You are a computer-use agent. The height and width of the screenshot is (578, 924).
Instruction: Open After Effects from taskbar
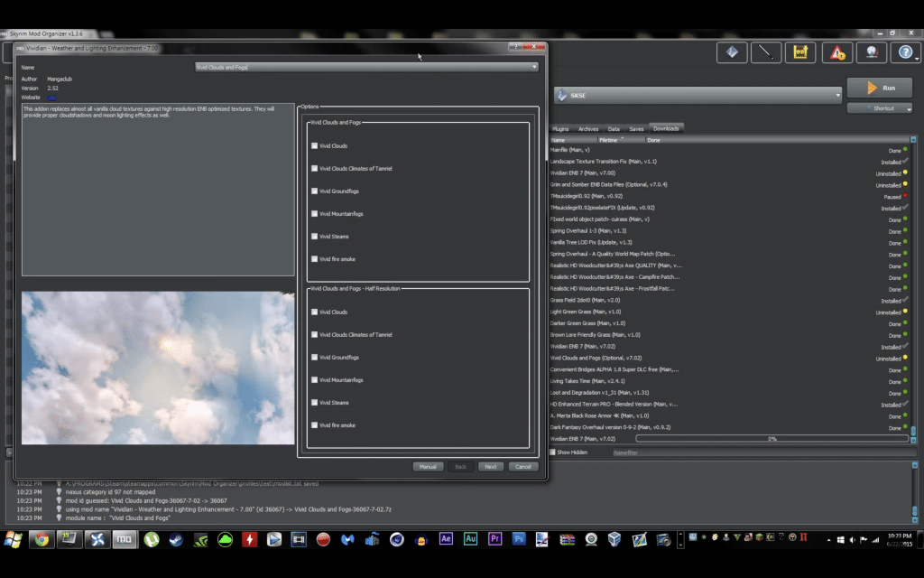point(446,538)
